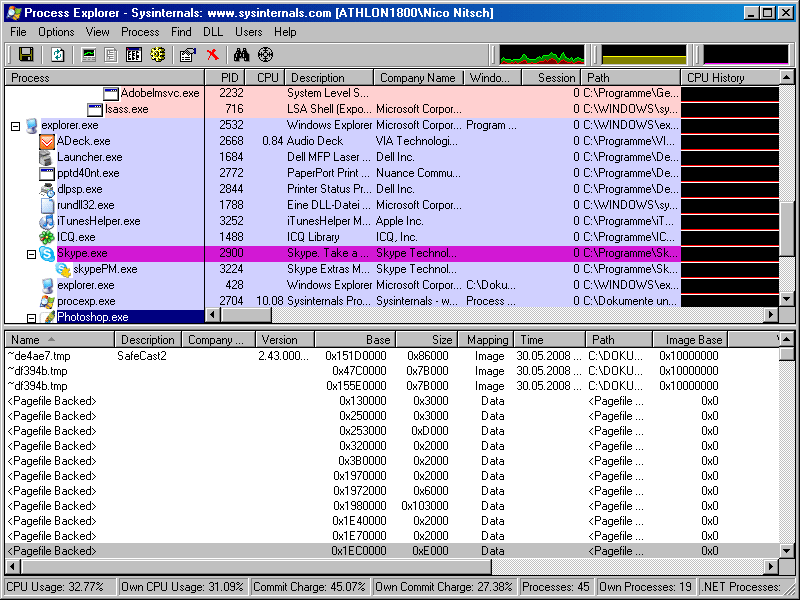This screenshot has width=800, height=600.
Task: Open the Process menu
Action: 140,32
